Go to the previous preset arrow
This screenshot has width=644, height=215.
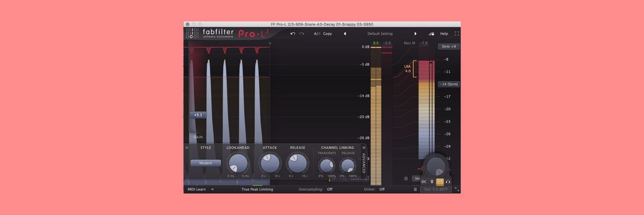[345, 33]
